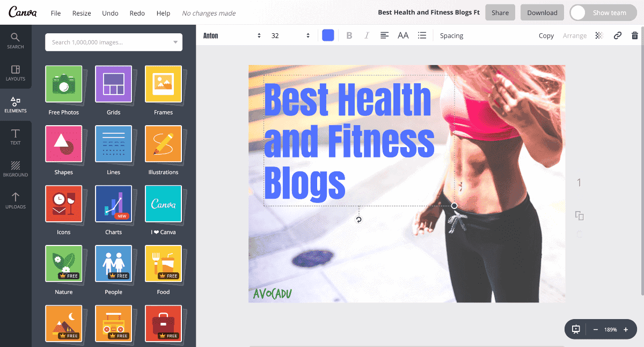This screenshot has height=347, width=644.
Task: Click the transparency checkerboard icon
Action: point(598,35)
